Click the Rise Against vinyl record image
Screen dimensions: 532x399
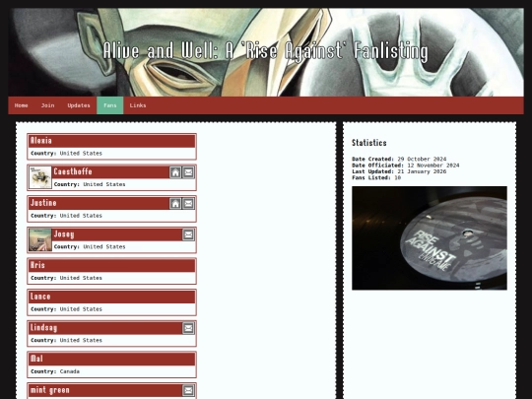[430, 238]
